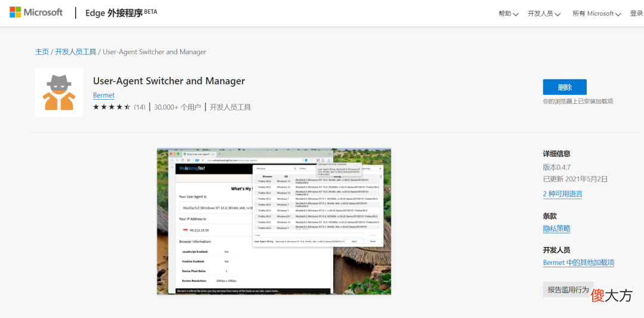
Task: Open 2 种可用语言 link
Action: 563,194
